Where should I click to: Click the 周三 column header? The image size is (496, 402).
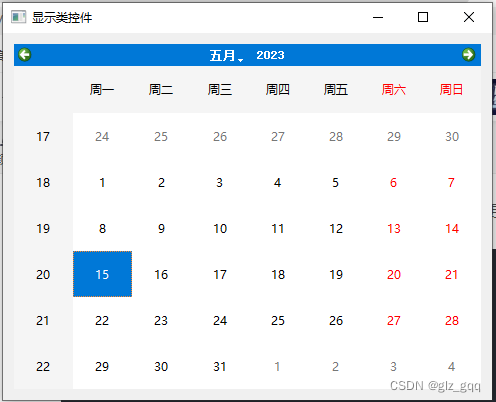pos(220,89)
